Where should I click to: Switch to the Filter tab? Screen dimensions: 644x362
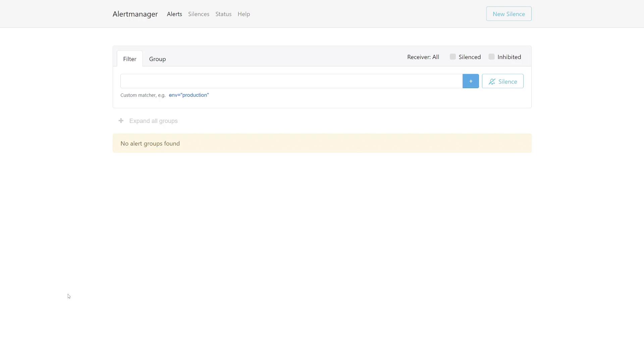130,59
